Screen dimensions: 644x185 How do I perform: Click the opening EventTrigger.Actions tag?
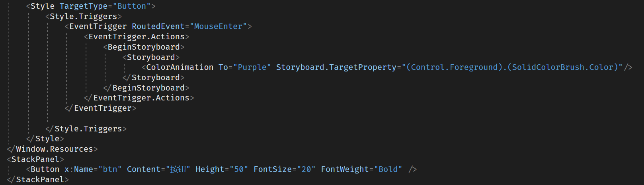pyautogui.click(x=137, y=37)
